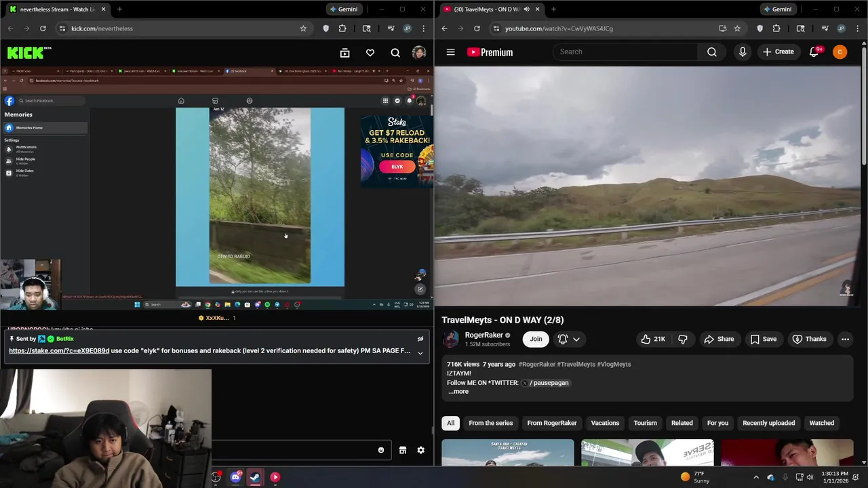Expand the pinned message chevron
This screenshot has width=868, height=488.
(420, 352)
